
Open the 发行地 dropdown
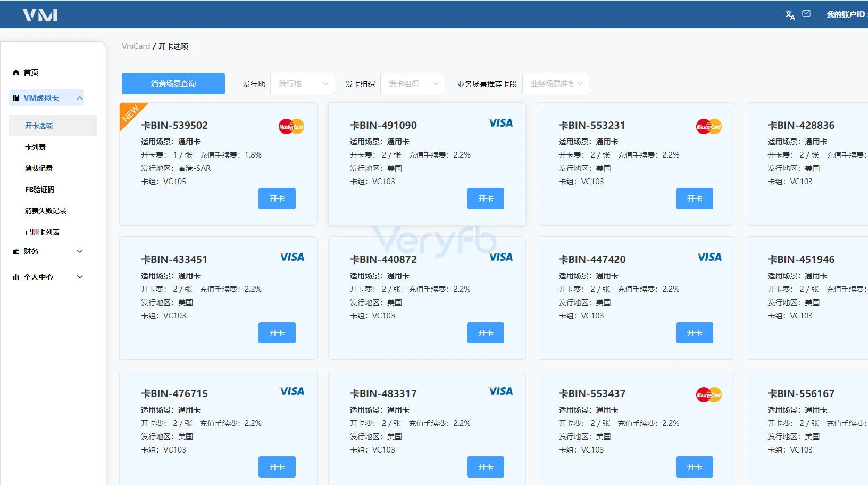click(x=302, y=84)
